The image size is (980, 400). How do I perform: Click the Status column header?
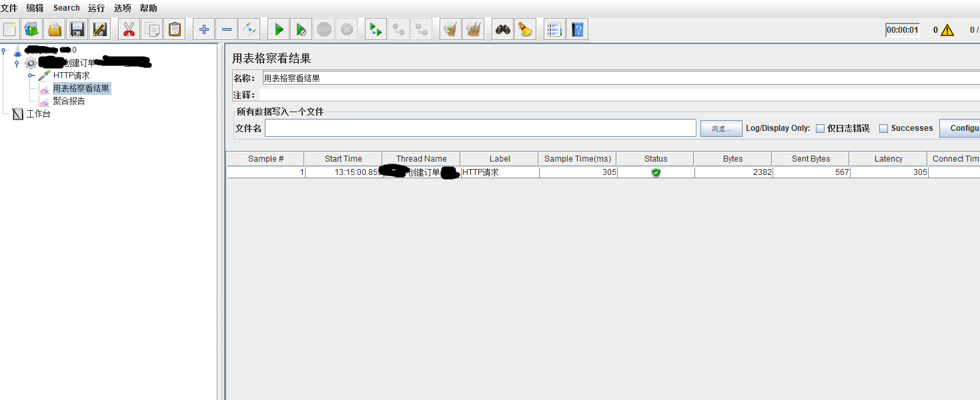[656, 159]
